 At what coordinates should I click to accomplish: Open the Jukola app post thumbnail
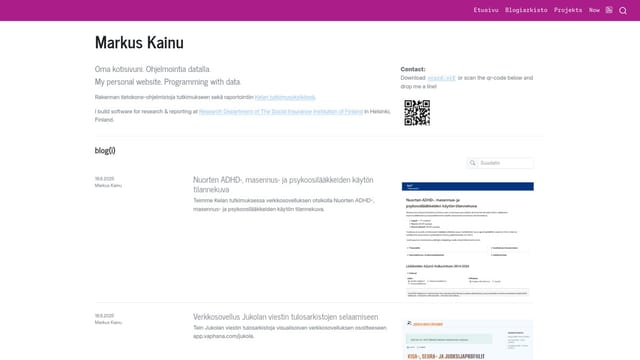point(467,340)
